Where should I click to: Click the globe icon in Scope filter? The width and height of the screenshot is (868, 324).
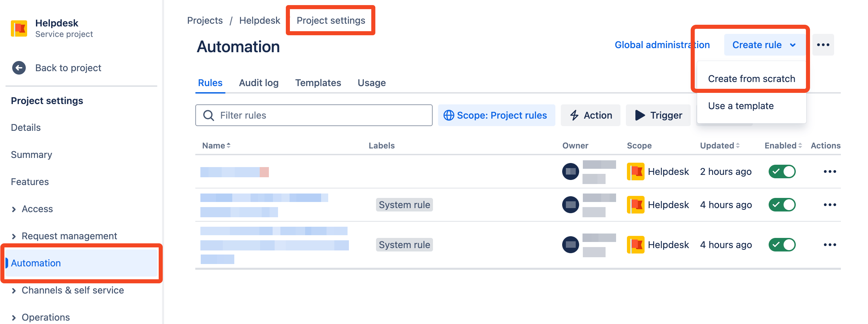[x=449, y=115]
